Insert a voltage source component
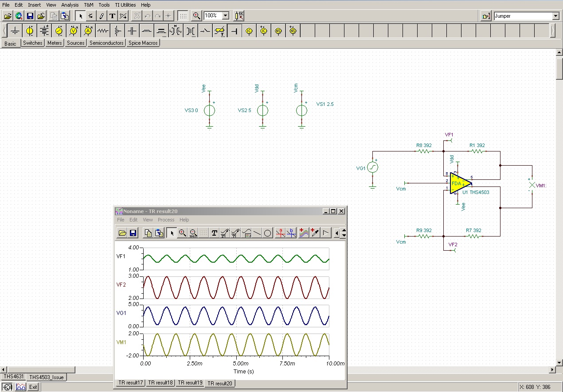Screen dimensions: 563x392 pos(30,31)
